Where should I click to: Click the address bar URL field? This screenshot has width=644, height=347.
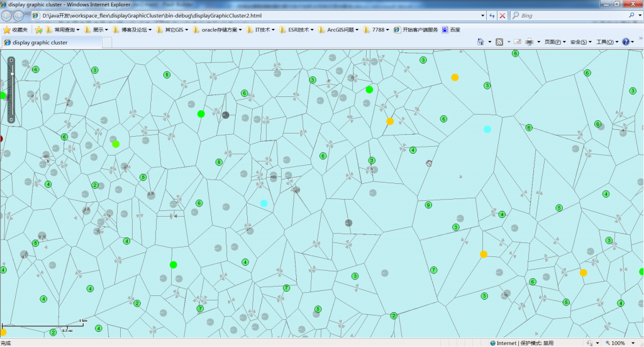(258, 16)
